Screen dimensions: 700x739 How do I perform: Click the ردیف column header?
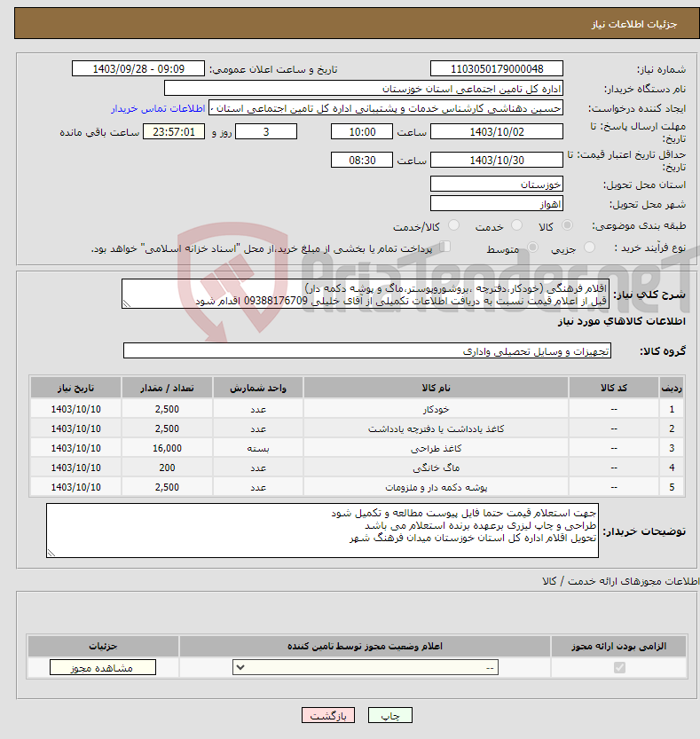(x=672, y=388)
